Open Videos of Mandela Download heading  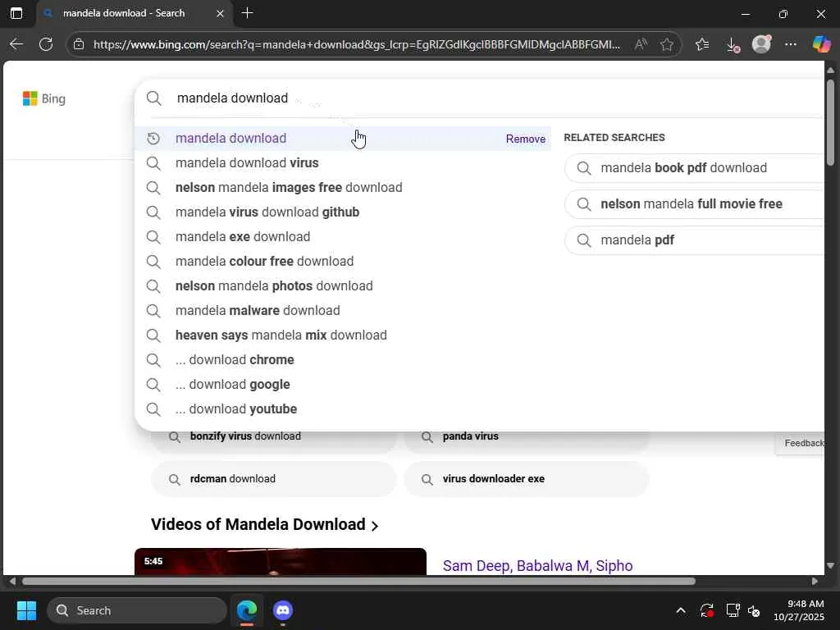pyautogui.click(x=265, y=524)
